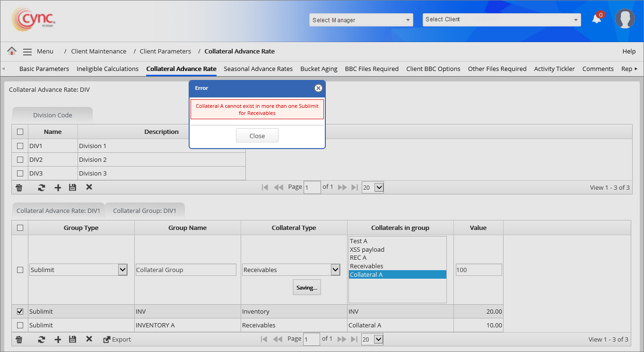The height and width of the screenshot is (352, 644).
Task: Open the notifications bell icon
Action: 597,19
